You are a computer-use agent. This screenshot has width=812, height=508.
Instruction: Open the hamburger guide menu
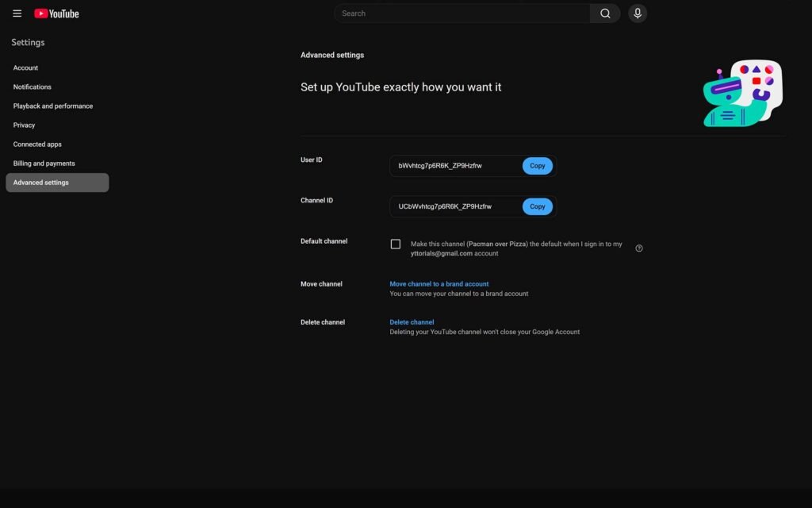[17, 13]
